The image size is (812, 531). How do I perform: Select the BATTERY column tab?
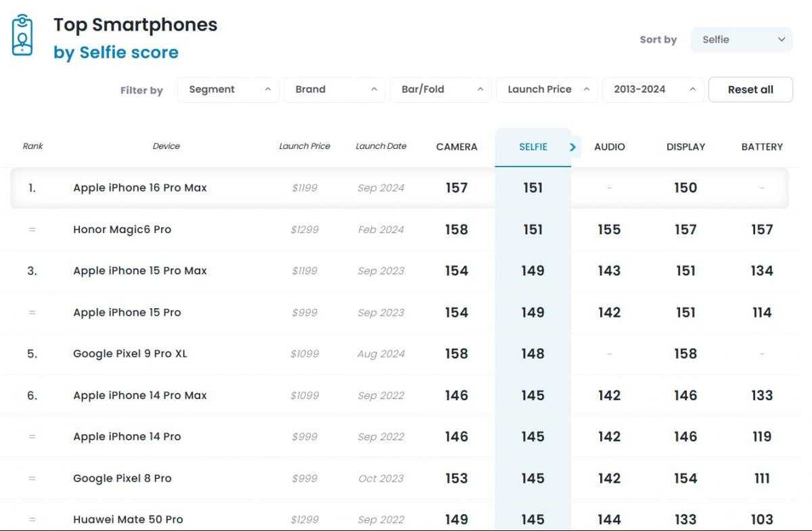(762, 146)
